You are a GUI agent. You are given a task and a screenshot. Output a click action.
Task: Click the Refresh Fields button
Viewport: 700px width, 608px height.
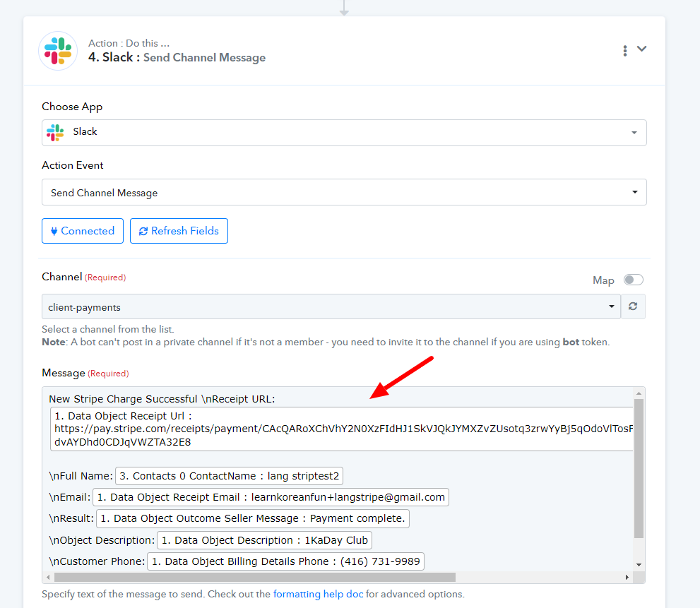tap(179, 231)
